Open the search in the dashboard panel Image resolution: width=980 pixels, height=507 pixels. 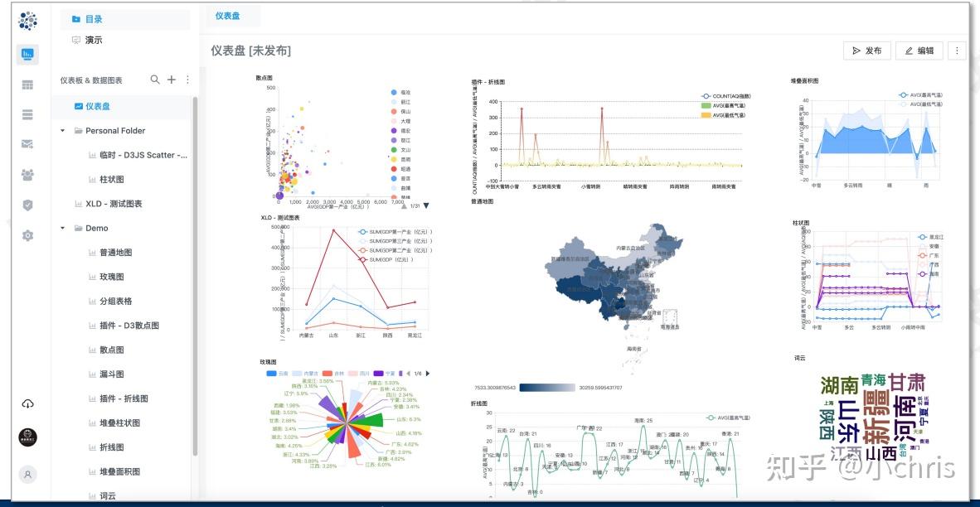coord(154,80)
